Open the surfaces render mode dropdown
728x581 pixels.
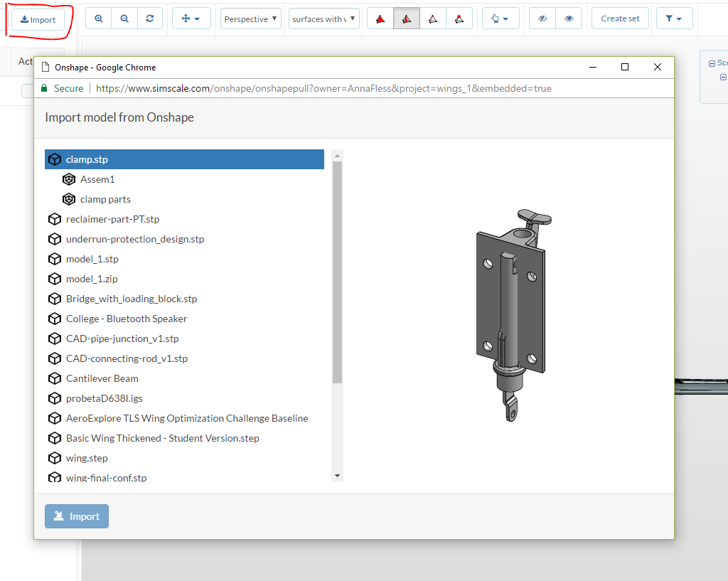tap(323, 19)
